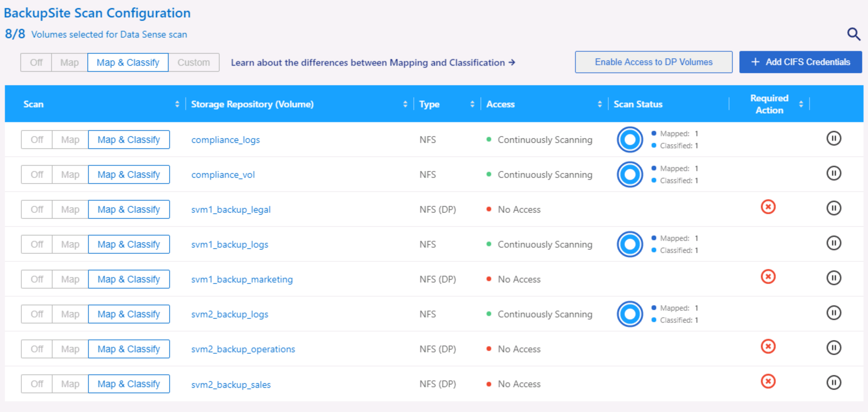Sort by the Scan column arrows
Viewport: 868px width, 412px height.
(x=177, y=104)
